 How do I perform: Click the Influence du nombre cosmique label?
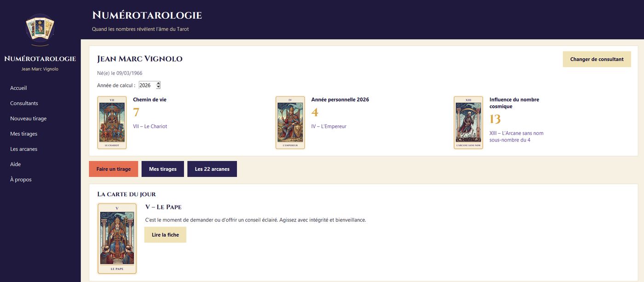(x=514, y=103)
